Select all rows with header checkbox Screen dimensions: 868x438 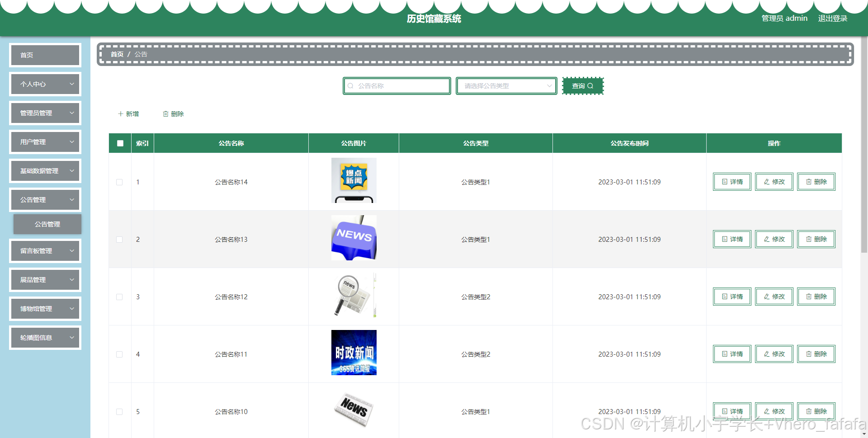120,143
